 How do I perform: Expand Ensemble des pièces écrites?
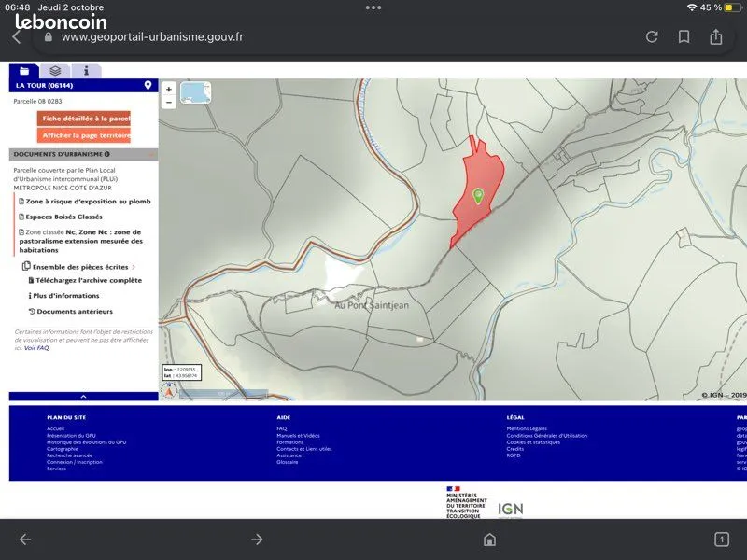[x=79, y=267]
